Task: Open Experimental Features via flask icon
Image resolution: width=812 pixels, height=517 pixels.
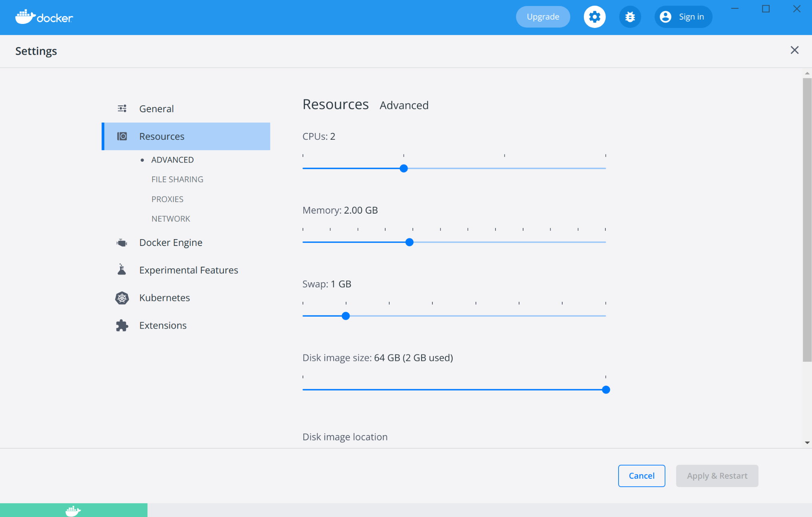Action: click(121, 270)
